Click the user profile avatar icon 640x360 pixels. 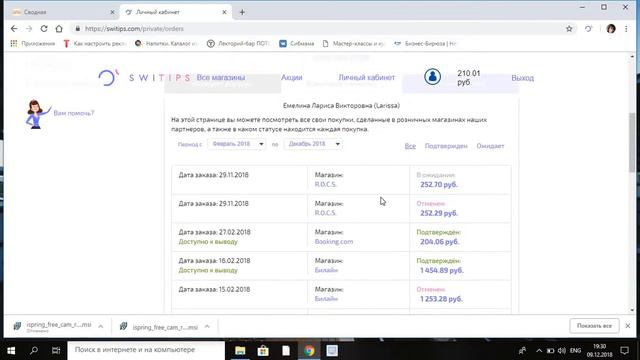[432, 77]
